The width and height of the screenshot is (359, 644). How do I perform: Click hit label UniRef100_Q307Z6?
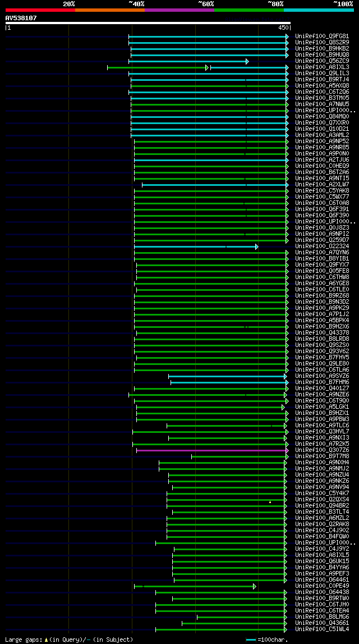click(x=322, y=450)
